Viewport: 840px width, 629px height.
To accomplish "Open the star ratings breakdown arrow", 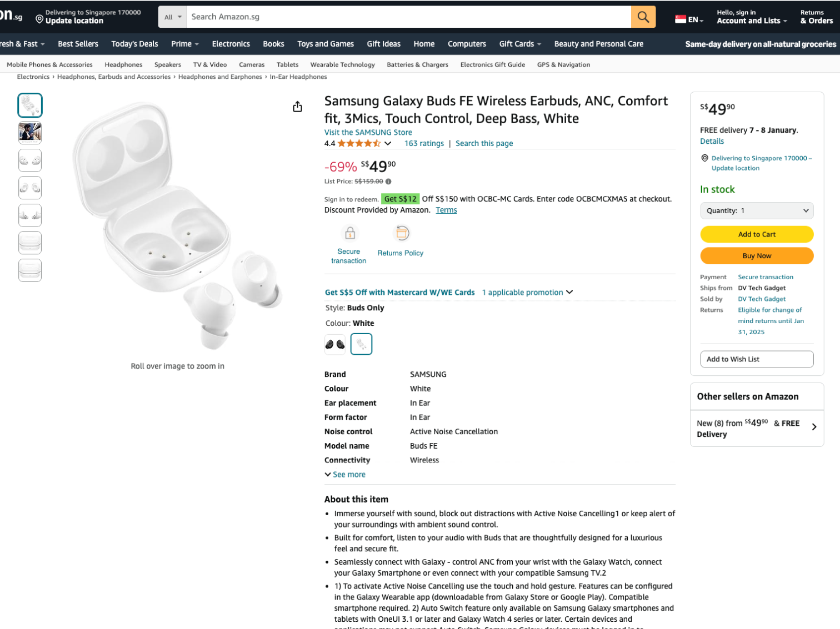I will pyautogui.click(x=388, y=143).
